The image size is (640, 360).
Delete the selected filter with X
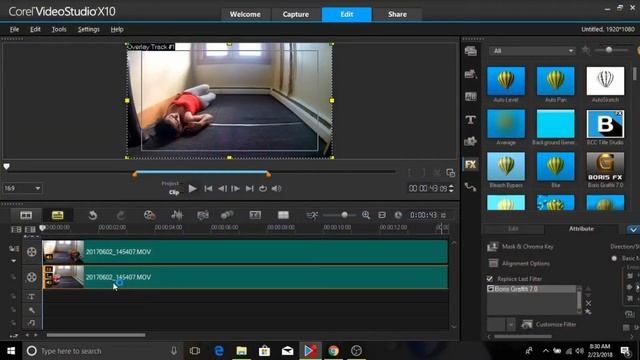(x=588, y=303)
